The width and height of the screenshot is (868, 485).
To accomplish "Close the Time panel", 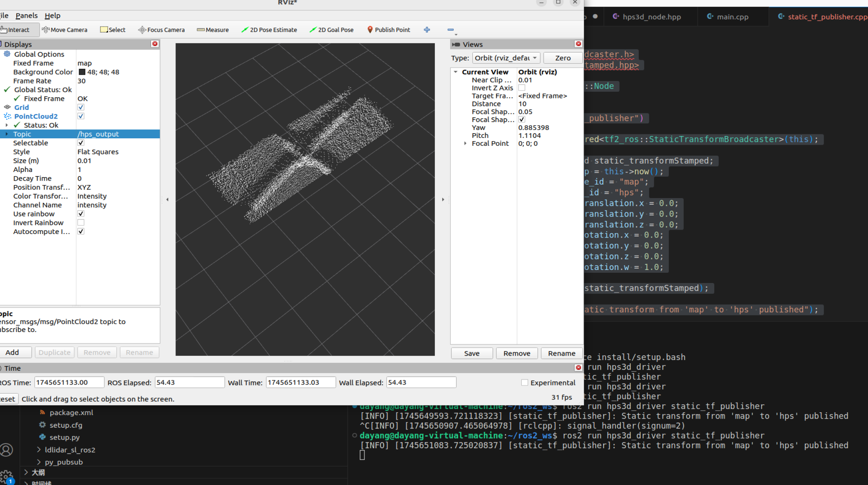I will [x=578, y=368].
